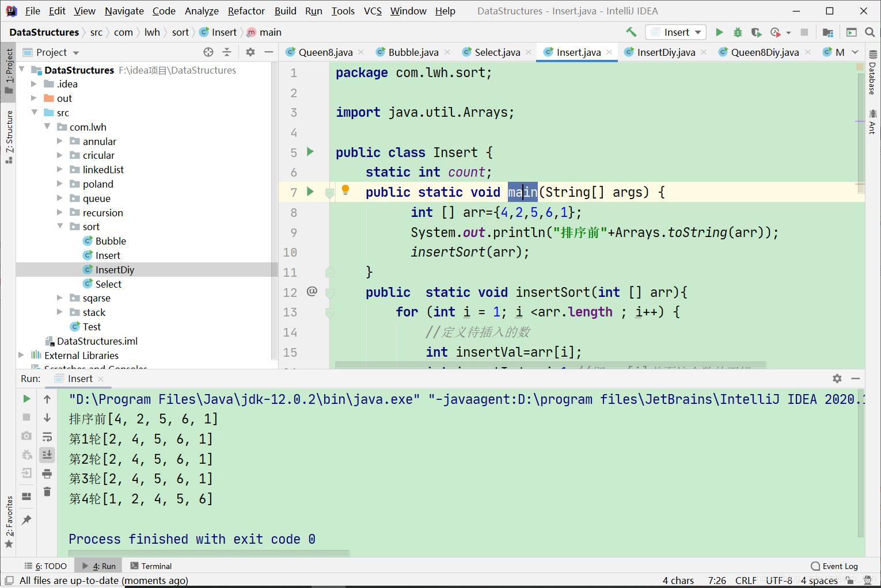Collapse the src folder
881x588 pixels.
[34, 113]
